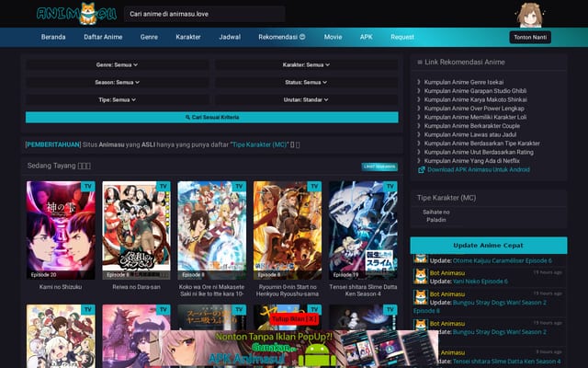588x368 pixels.
Task: Click the list icon beside Link Rekomendasi Anime
Action: tap(420, 63)
